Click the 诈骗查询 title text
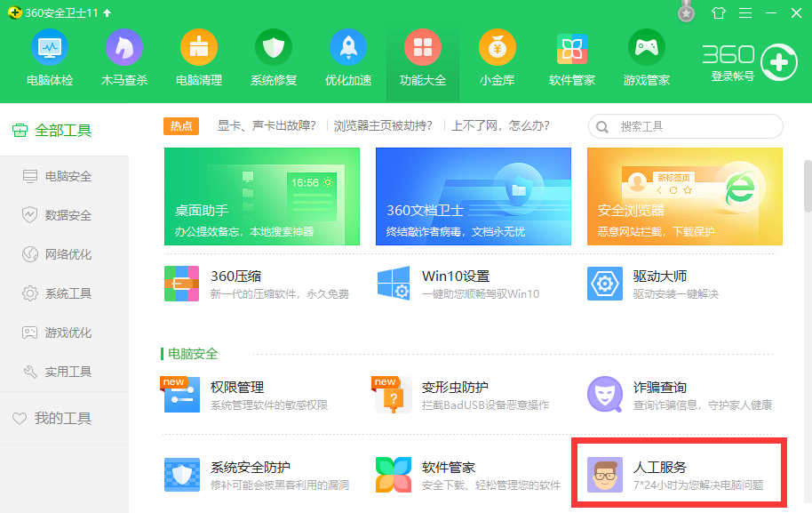 (x=660, y=388)
